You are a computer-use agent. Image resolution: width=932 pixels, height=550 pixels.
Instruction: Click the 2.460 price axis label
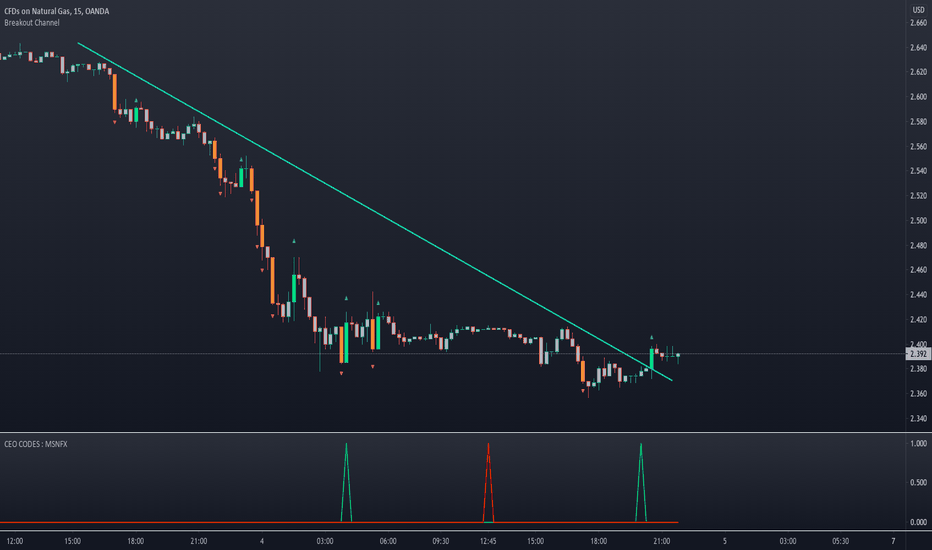tap(918, 270)
